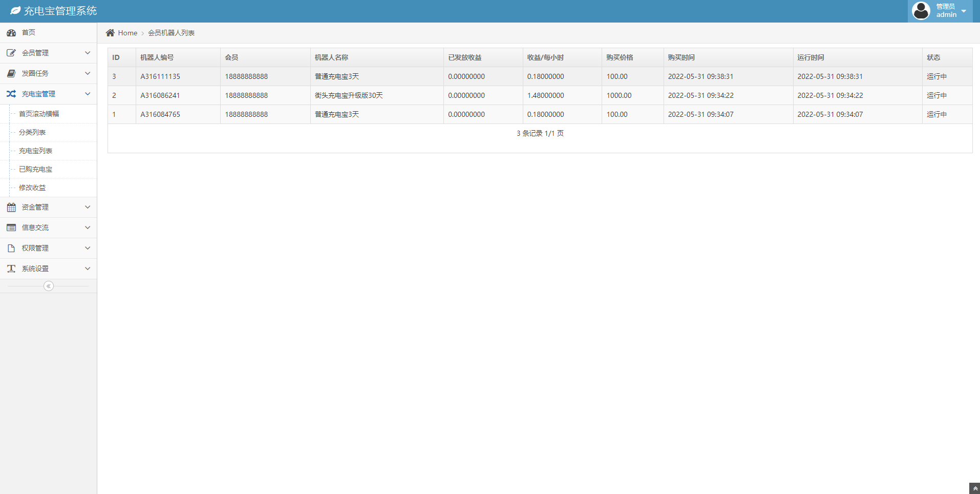Open 充电宝列表 submenu item
This screenshot has width=980, height=494.
(36, 151)
